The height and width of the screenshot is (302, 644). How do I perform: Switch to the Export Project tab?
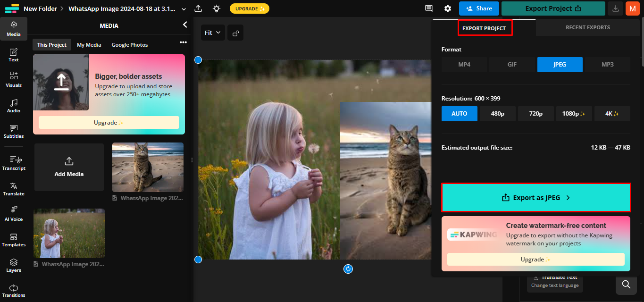pyautogui.click(x=484, y=28)
